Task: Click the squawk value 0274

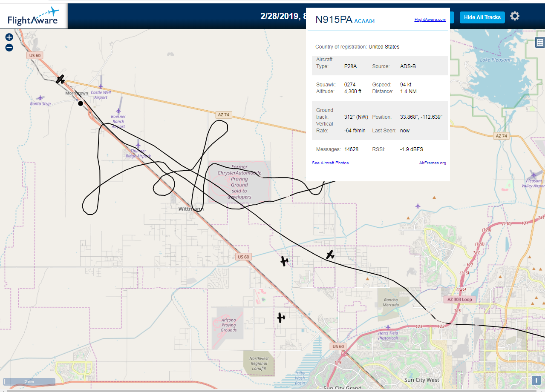Action: [350, 85]
